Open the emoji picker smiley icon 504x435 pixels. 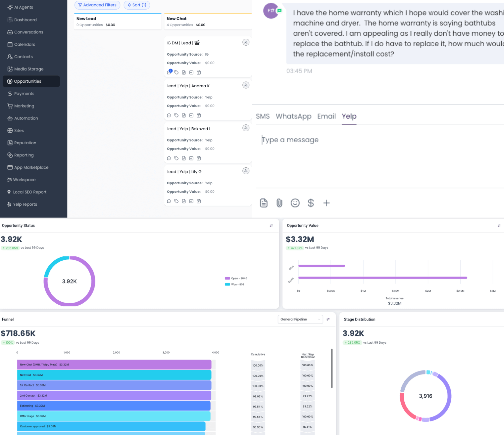[295, 203]
